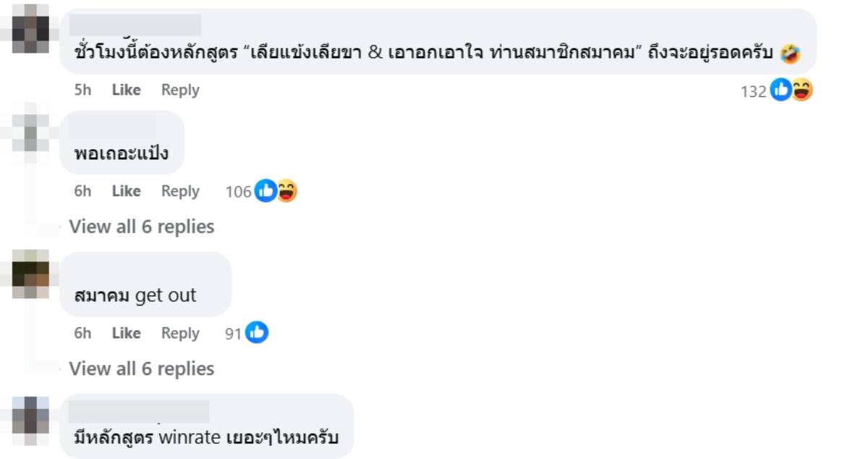
Task: Open the 6h timestamp under "สมาคม get out"
Action: tap(82, 333)
